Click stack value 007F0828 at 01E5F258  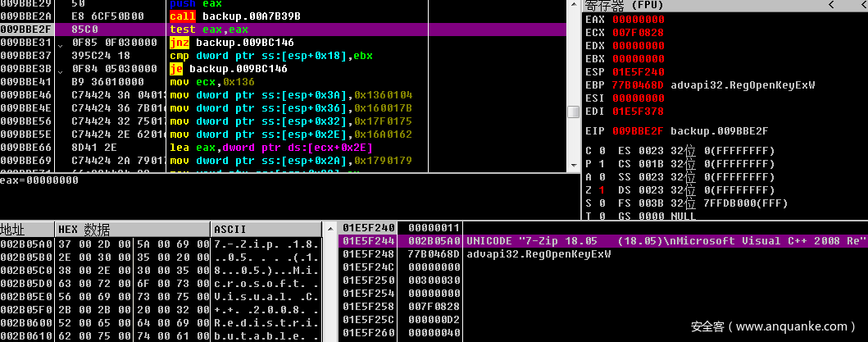pos(435,307)
